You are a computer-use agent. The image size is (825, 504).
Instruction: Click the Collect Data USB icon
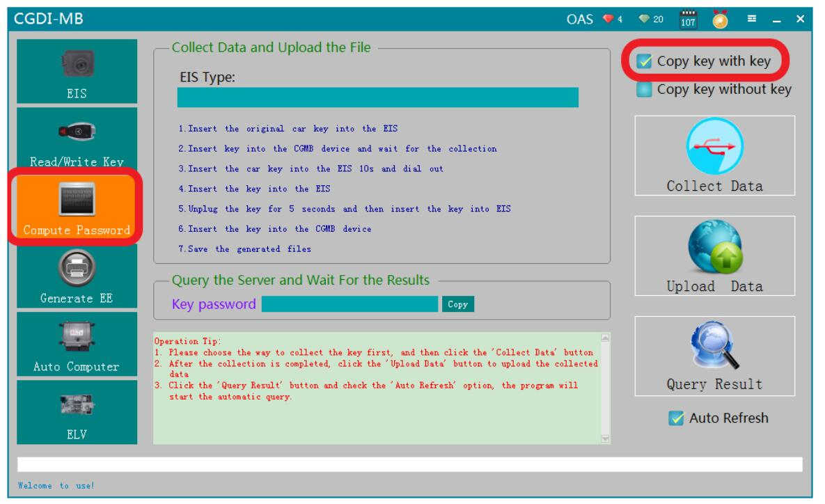[x=714, y=146]
